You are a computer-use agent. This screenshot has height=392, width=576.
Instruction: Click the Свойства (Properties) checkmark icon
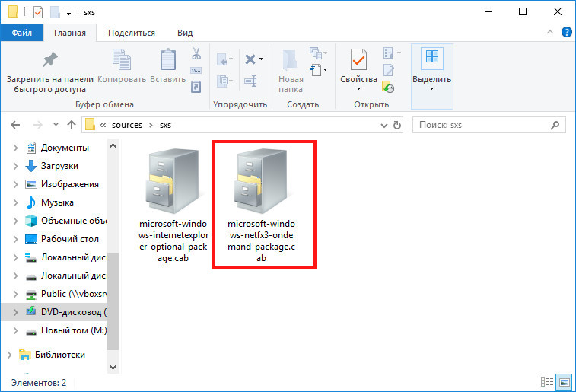tap(358, 59)
